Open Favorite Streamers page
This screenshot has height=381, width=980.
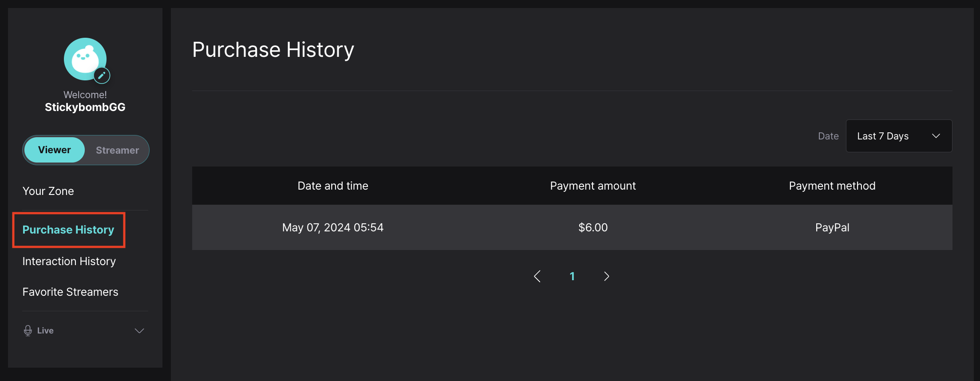point(70,292)
